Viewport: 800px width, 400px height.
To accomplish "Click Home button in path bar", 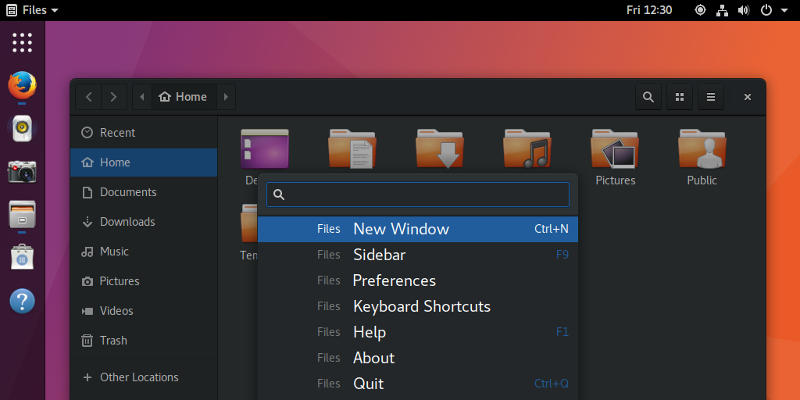I will click(183, 97).
